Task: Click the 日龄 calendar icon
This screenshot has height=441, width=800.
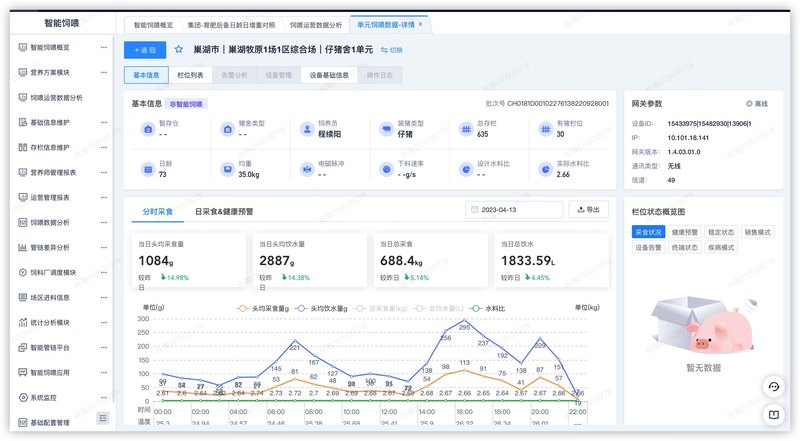Action: (x=148, y=169)
